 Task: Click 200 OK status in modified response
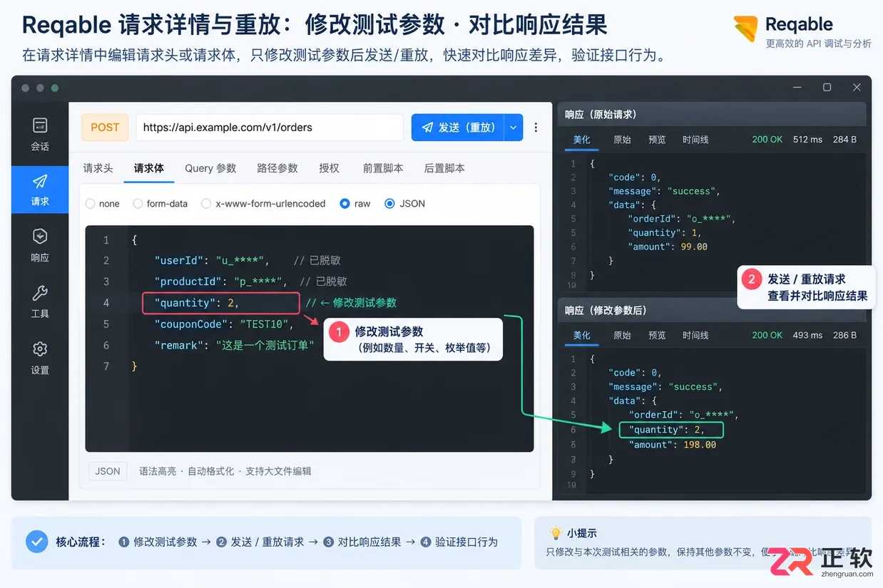pos(767,335)
